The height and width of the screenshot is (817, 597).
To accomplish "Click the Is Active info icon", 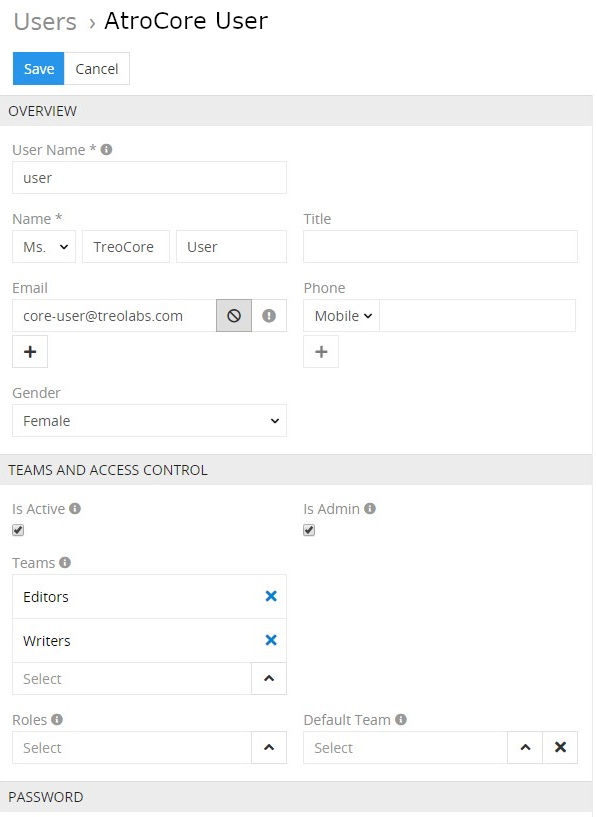I will (75, 509).
